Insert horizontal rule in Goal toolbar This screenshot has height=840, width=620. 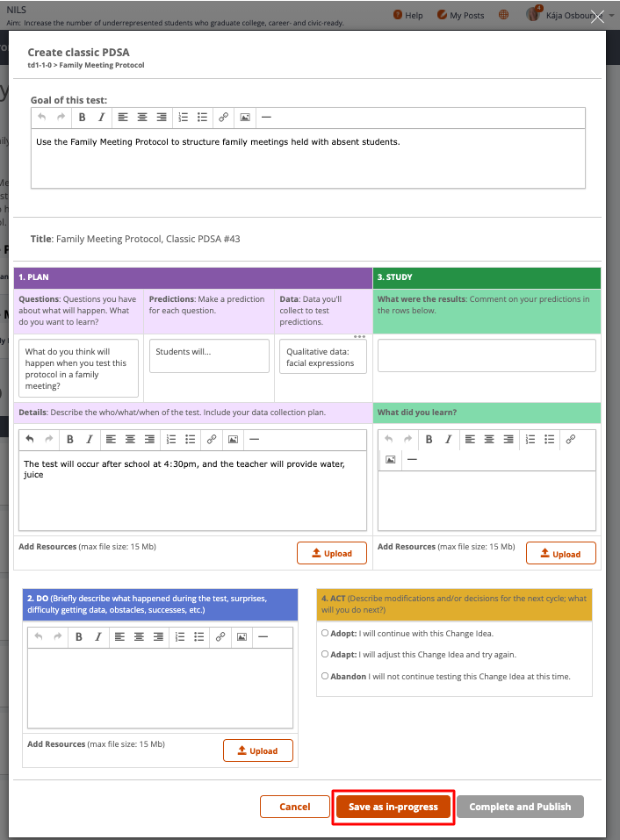coord(266,118)
